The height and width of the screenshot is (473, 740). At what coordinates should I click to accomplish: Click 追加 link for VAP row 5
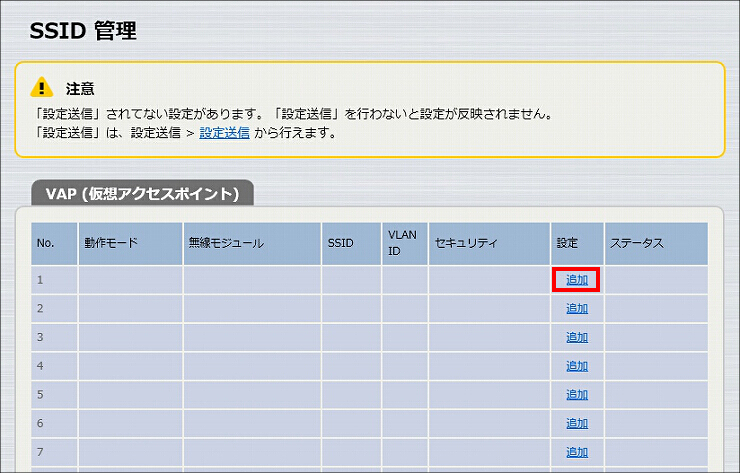click(x=577, y=395)
